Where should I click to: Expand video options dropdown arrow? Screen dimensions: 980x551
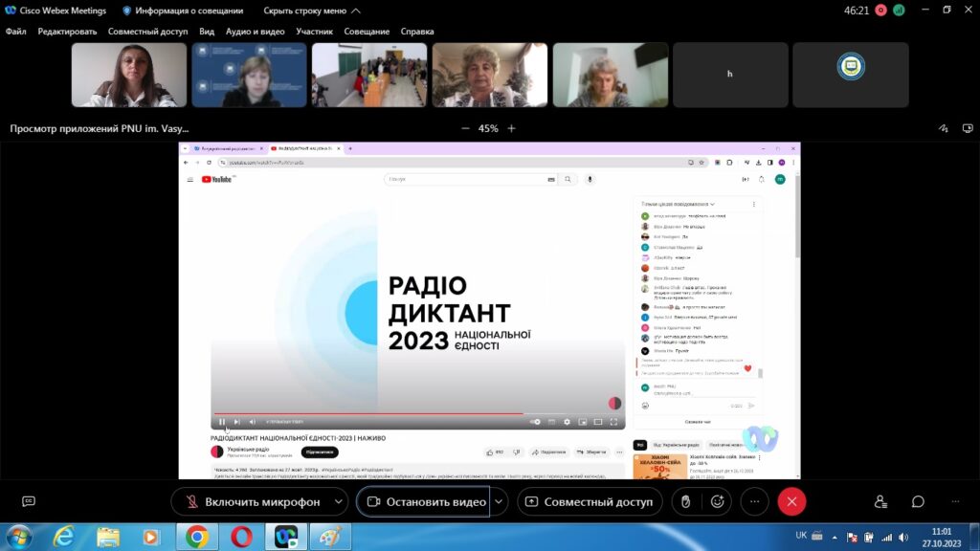(x=499, y=501)
